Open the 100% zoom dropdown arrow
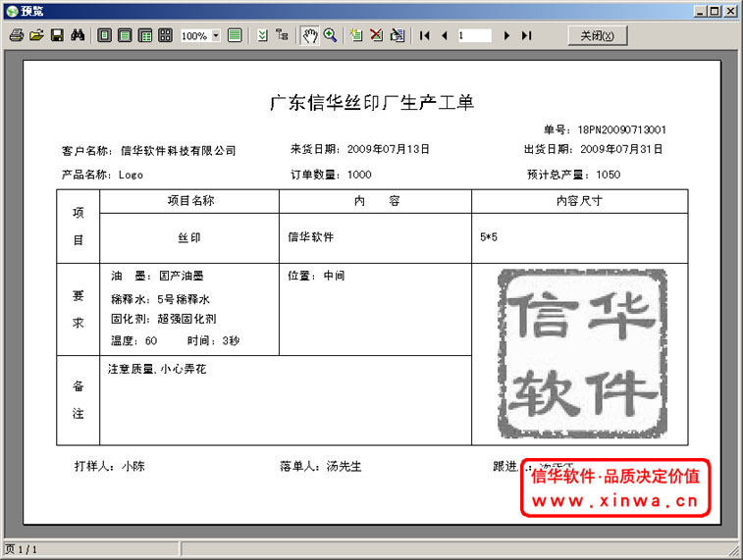Image resolution: width=743 pixels, height=560 pixels. point(216,35)
